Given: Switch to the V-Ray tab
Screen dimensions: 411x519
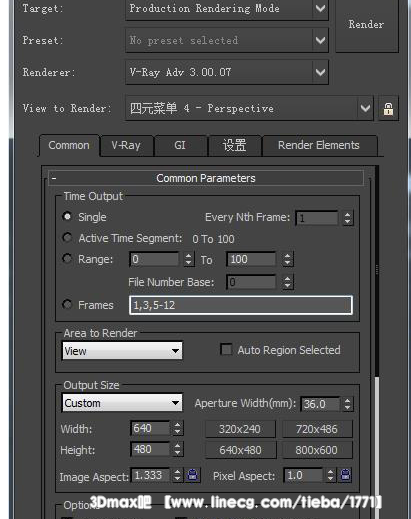Looking at the screenshot, I should click(126, 145).
